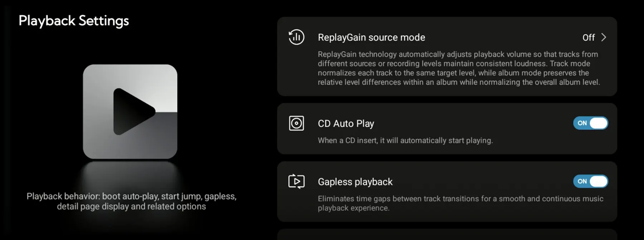The image size is (644, 240).
Task: Toggle the CD Auto Play switch
Action: click(x=591, y=123)
